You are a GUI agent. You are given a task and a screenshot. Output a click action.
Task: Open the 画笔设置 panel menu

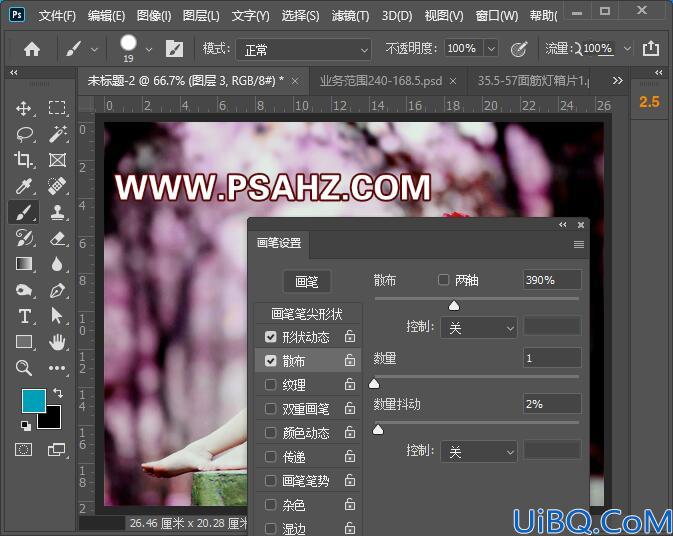coord(579,245)
